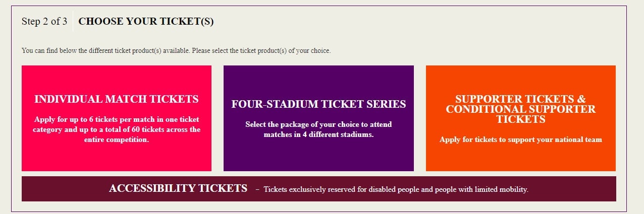This screenshot has height=214, width=644.
Task: Click the purple ticket tile background
Action: pos(318,156)
